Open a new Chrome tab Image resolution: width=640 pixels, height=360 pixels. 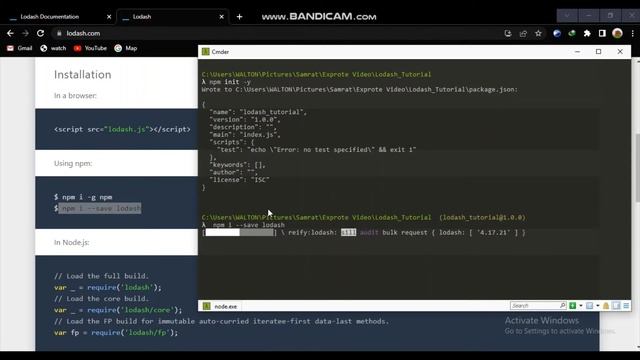click(240, 17)
